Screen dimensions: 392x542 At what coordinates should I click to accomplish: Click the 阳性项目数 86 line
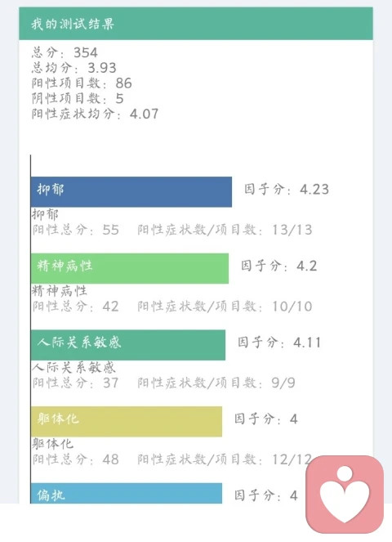(82, 83)
